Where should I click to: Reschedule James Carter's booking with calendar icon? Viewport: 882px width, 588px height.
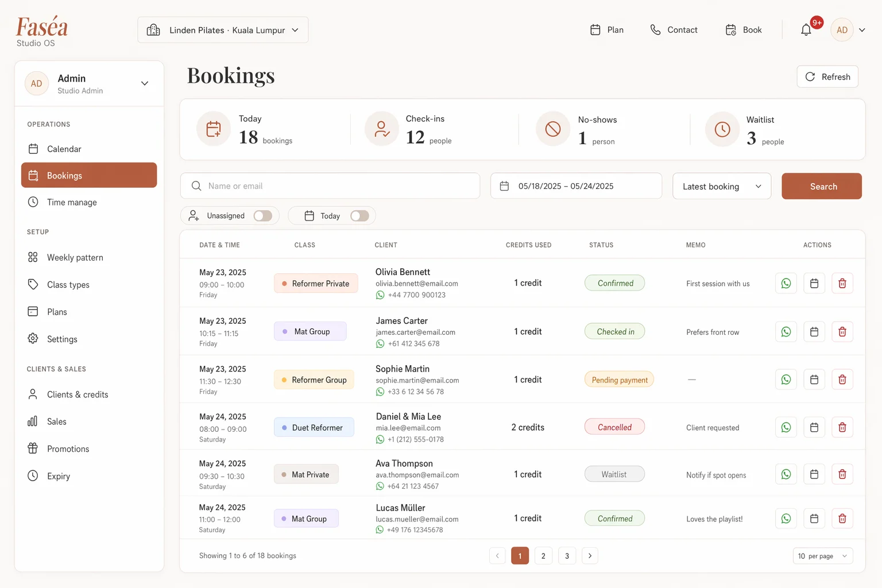[x=814, y=332]
